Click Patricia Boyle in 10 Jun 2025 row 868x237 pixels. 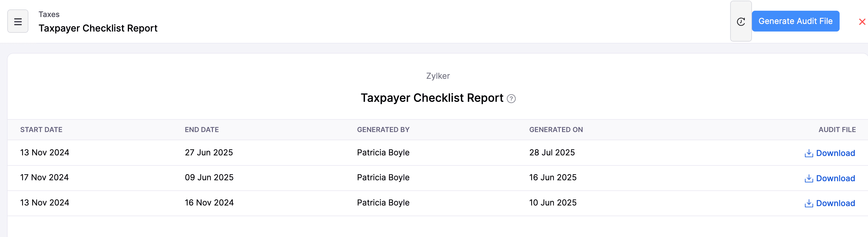tap(383, 203)
